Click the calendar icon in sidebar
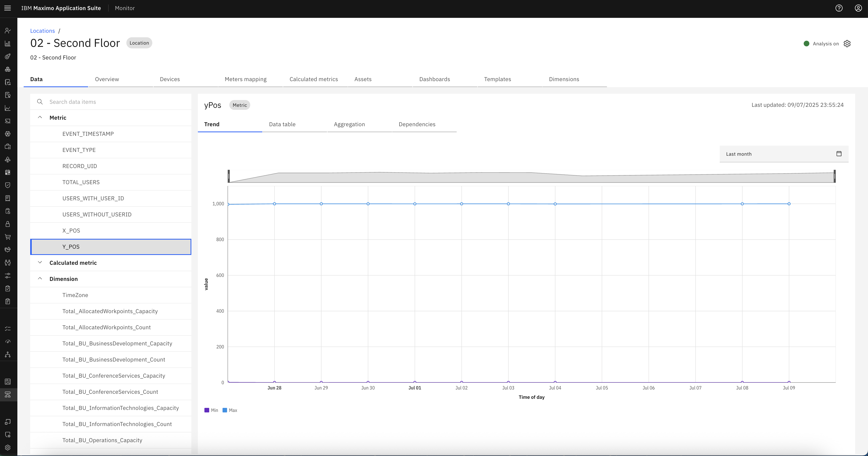This screenshot has height=456, width=868. 8,172
